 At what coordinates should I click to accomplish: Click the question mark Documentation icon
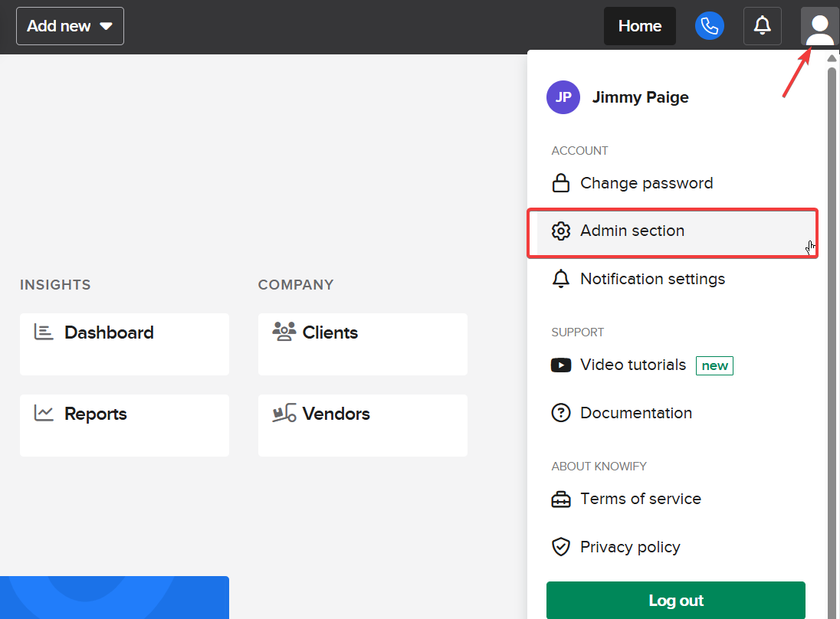click(561, 413)
